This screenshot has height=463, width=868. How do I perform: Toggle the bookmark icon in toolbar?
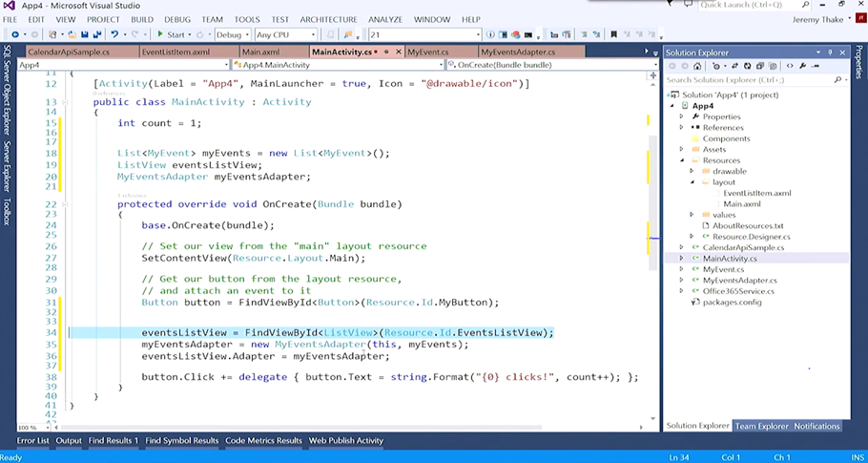point(613,34)
